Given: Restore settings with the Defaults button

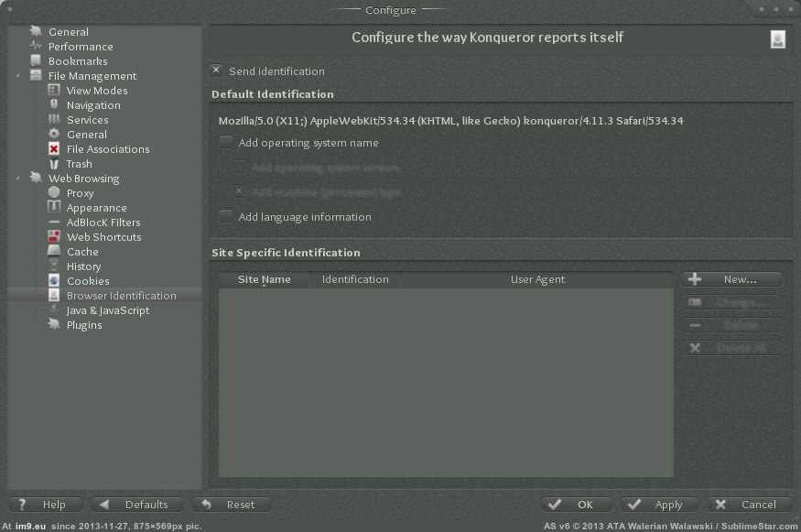Looking at the screenshot, I should (137, 505).
